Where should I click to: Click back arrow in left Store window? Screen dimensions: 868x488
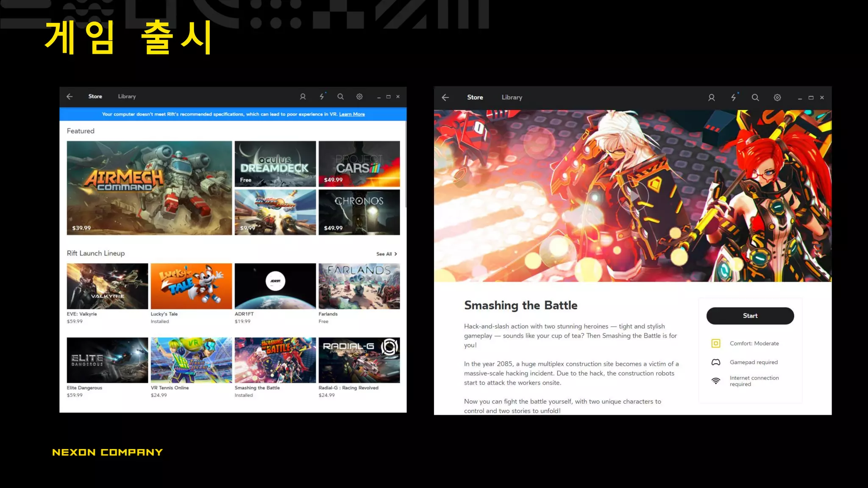pyautogui.click(x=70, y=97)
